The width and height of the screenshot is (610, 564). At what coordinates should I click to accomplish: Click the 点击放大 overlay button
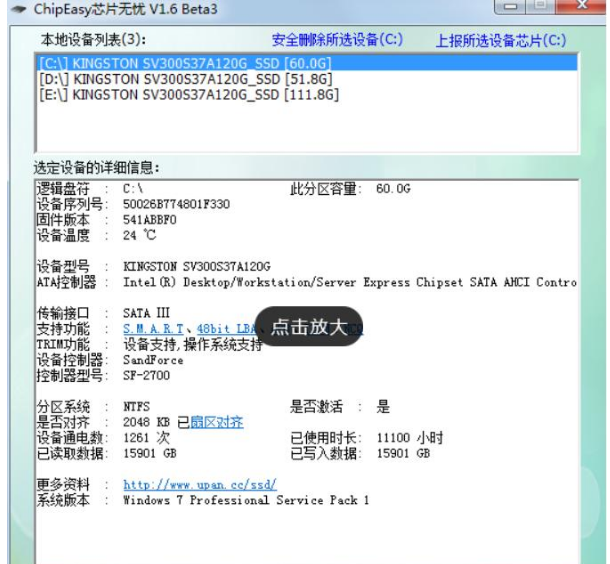pyautogui.click(x=309, y=326)
